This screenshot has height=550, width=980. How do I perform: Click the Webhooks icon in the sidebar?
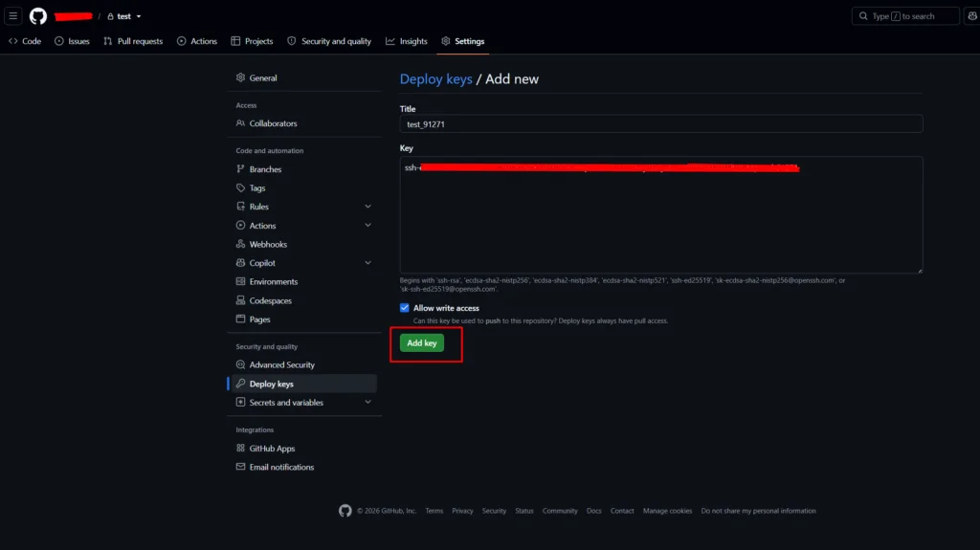pos(240,244)
